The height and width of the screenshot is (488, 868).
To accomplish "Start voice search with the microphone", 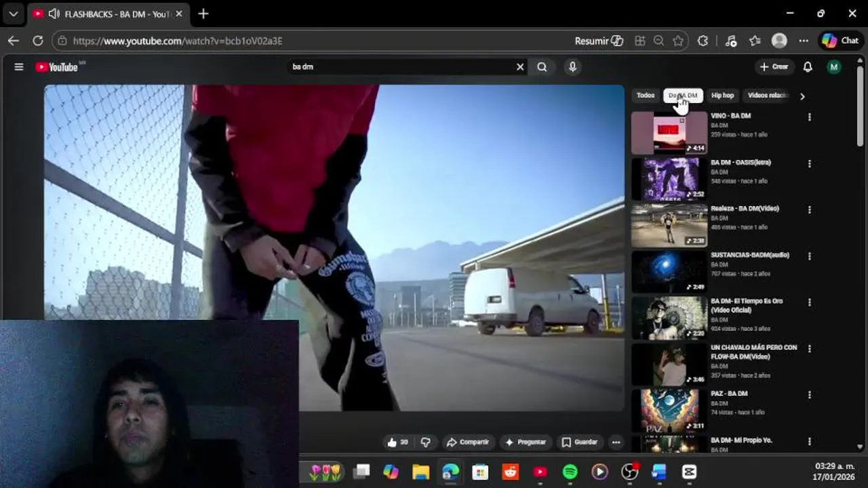I will coord(572,67).
